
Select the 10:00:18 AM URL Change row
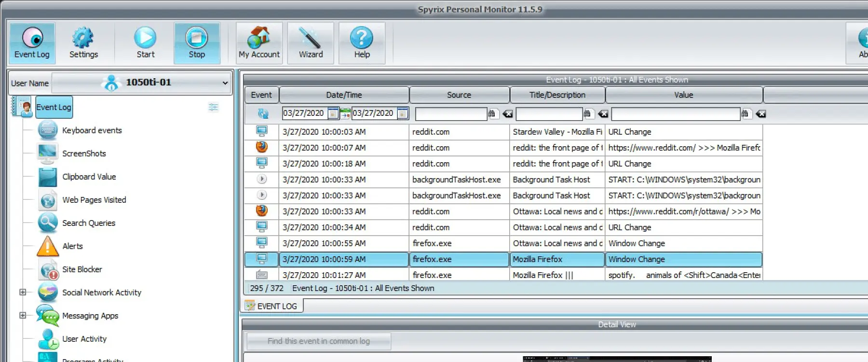click(503, 164)
